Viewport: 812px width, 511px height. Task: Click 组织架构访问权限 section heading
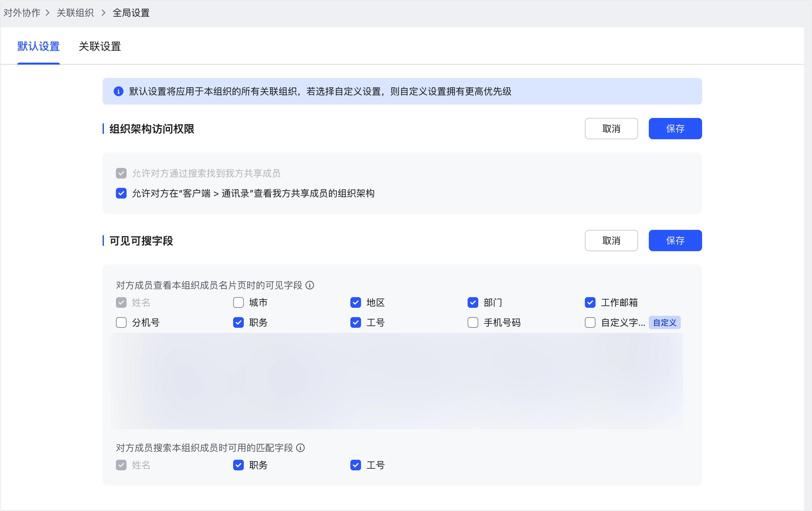tap(152, 129)
